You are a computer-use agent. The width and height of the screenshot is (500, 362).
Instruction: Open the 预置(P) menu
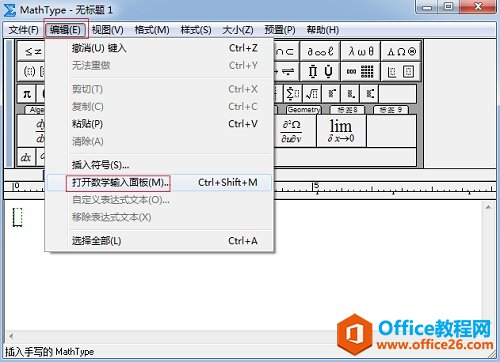coord(280,30)
